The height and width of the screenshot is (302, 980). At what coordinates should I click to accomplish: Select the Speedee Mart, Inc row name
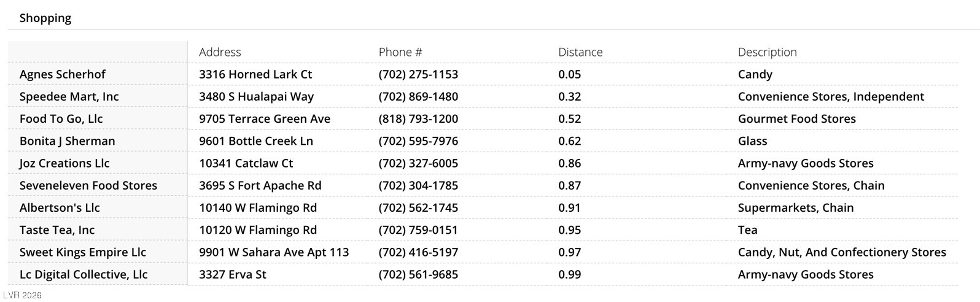point(69,96)
